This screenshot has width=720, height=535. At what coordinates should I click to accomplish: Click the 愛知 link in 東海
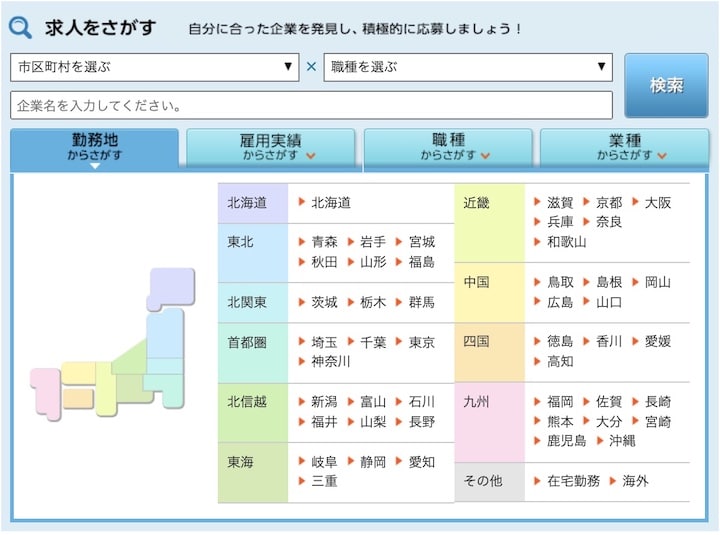(x=422, y=462)
